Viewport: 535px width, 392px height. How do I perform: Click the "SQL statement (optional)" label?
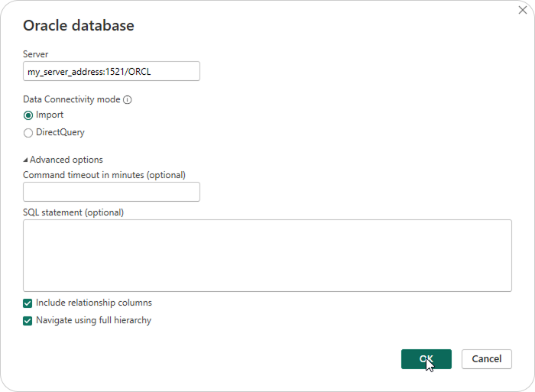(73, 212)
